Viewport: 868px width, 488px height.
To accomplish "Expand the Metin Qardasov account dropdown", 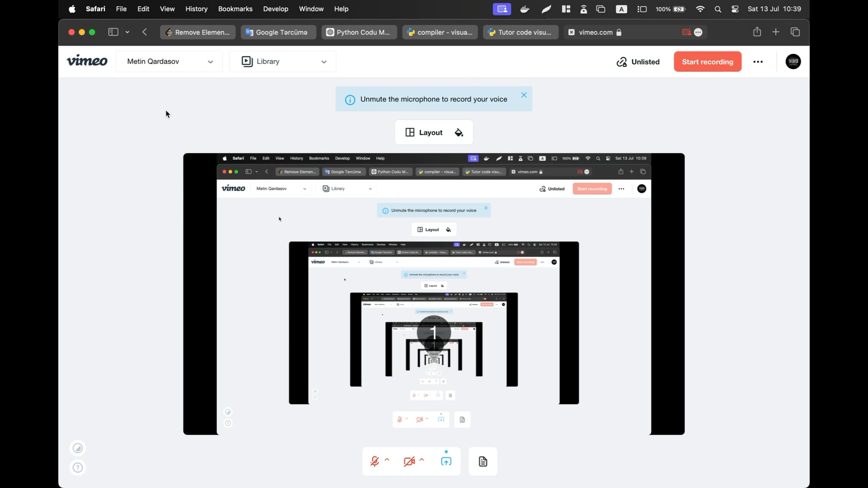I will coord(169,61).
